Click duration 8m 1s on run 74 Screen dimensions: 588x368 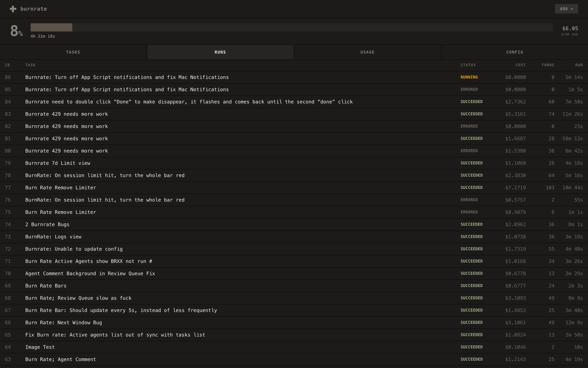click(x=576, y=224)
